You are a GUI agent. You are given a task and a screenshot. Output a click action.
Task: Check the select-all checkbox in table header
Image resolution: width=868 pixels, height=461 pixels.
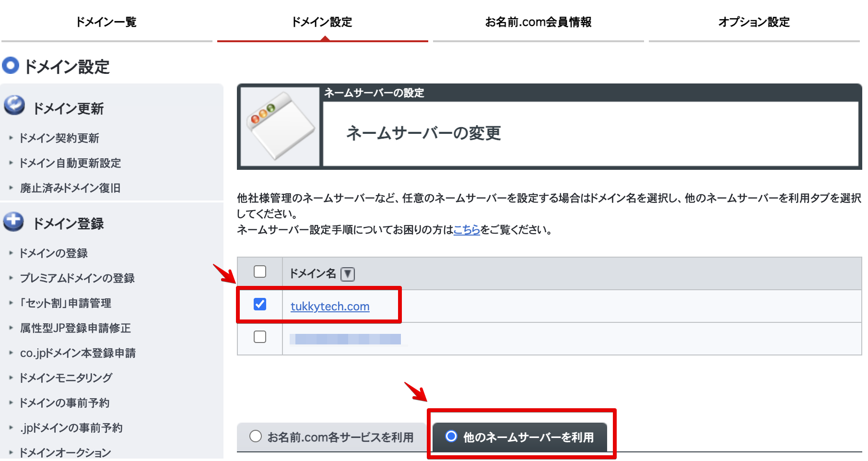(x=260, y=272)
